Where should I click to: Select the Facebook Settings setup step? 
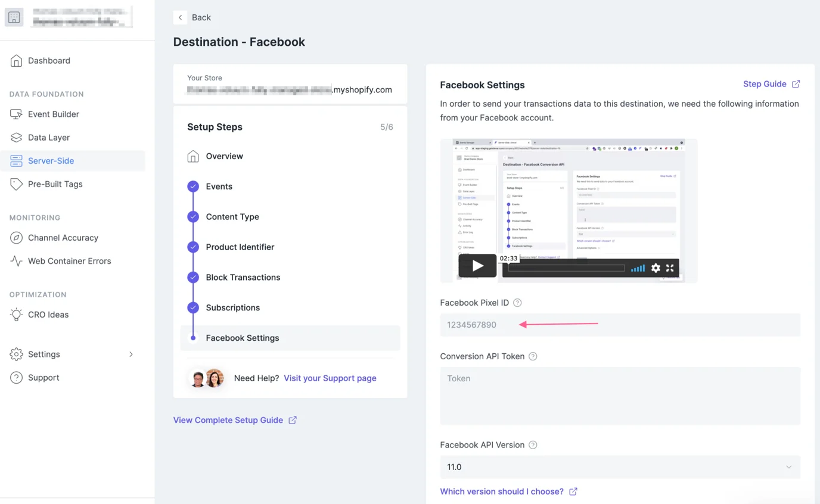coord(290,338)
